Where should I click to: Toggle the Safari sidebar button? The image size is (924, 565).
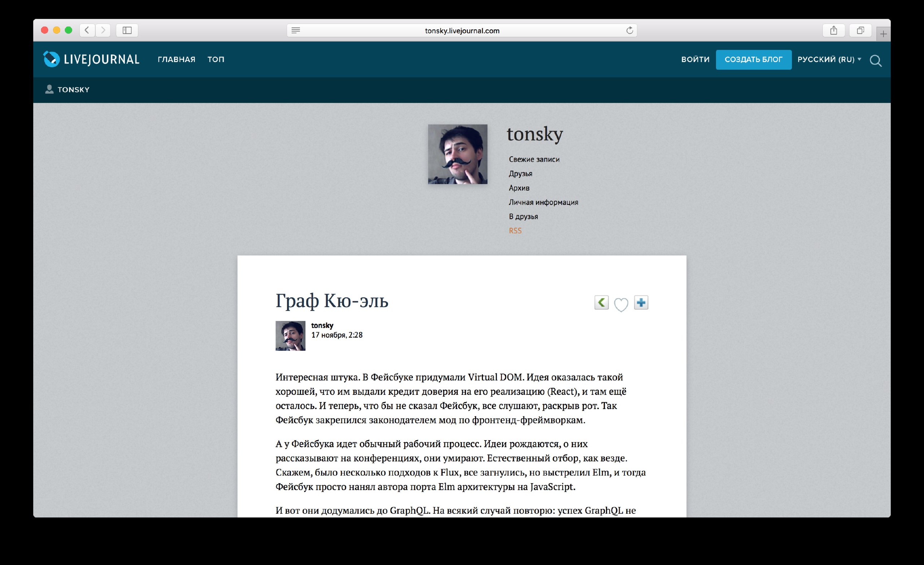tap(127, 30)
